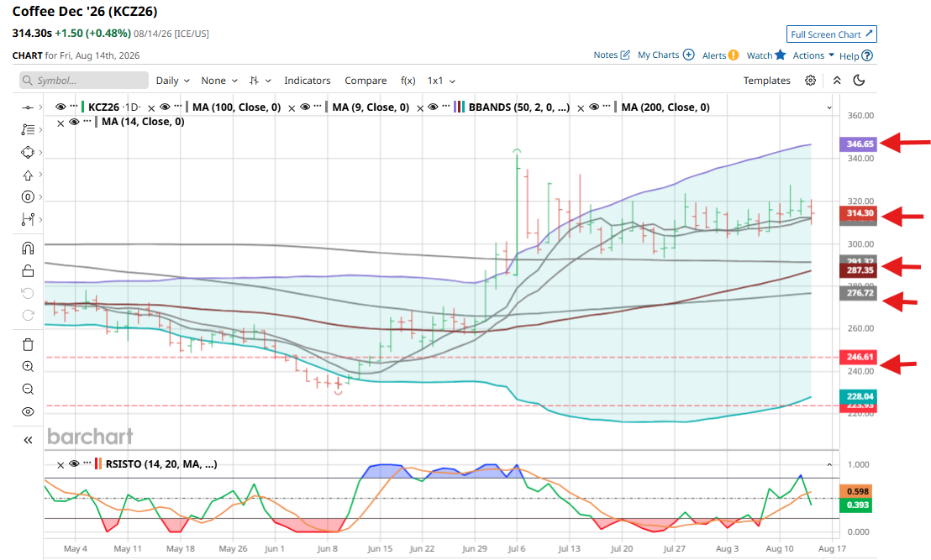This screenshot has width=931, height=560.
Task: Collapse the left drawing toolbar
Action: pyautogui.click(x=28, y=440)
